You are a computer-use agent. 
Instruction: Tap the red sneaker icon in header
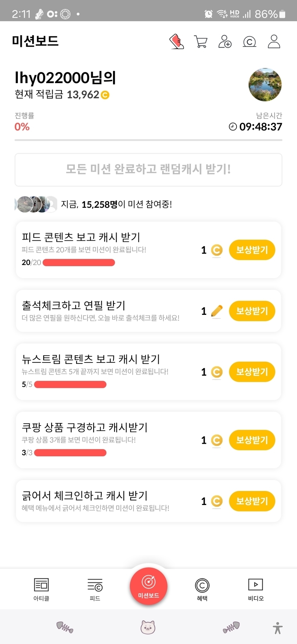coord(176,42)
